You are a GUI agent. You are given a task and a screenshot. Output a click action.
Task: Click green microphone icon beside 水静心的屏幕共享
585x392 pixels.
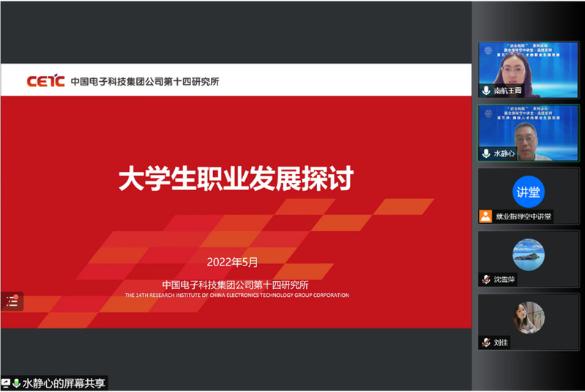(x=16, y=383)
